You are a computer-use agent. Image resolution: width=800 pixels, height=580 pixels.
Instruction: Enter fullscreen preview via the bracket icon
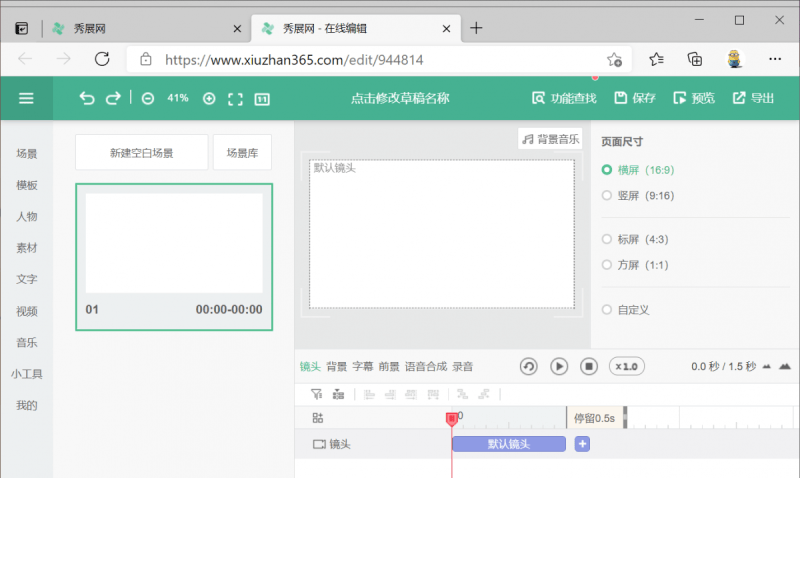234,98
